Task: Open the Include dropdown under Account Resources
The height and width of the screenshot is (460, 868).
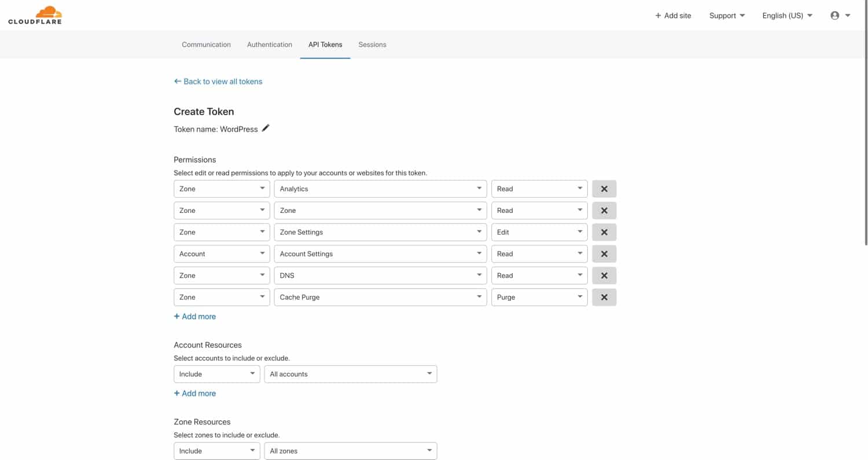Action: [216, 374]
